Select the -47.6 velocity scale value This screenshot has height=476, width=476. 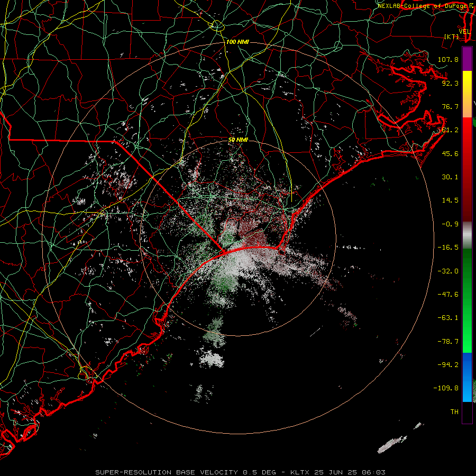(448, 295)
